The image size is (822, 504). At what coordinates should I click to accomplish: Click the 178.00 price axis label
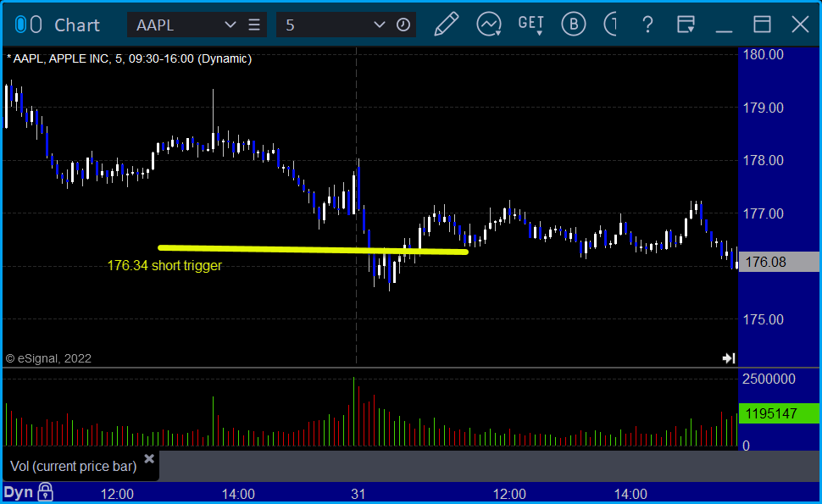click(764, 160)
